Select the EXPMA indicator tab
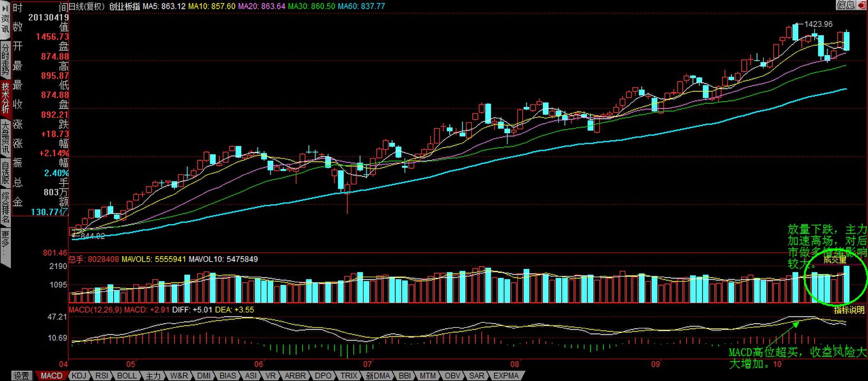Screen dimensions: 868x381 click(x=506, y=376)
